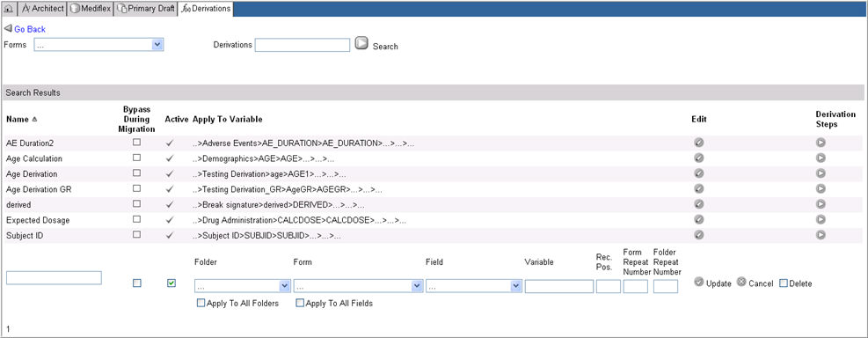Image resolution: width=868 pixels, height=338 pixels.
Task: Edit the derived row
Action: tap(698, 204)
